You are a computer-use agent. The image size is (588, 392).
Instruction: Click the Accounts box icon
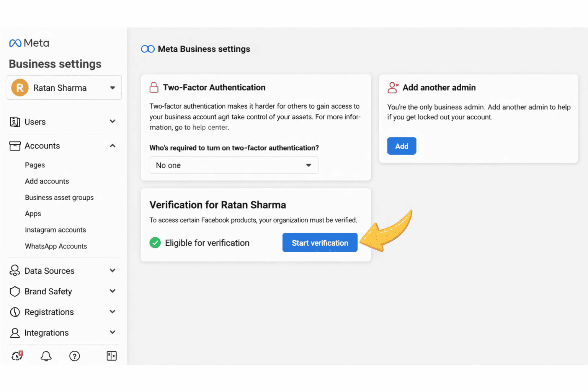pyautogui.click(x=15, y=146)
